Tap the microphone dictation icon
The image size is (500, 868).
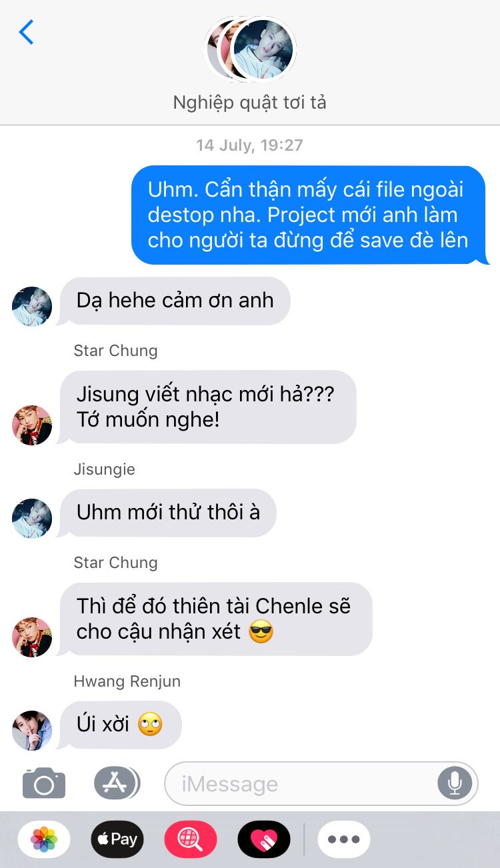(455, 783)
